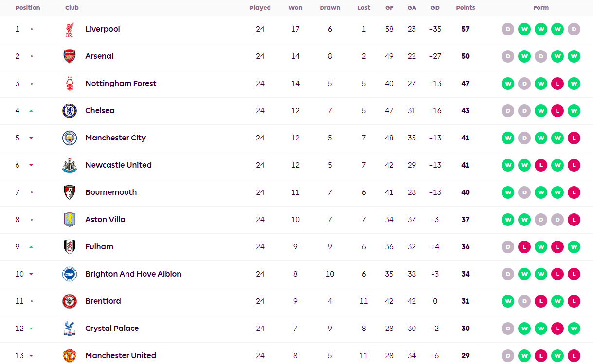
Task: Click Liverpool's most recent draw form circle
Action: (x=574, y=29)
